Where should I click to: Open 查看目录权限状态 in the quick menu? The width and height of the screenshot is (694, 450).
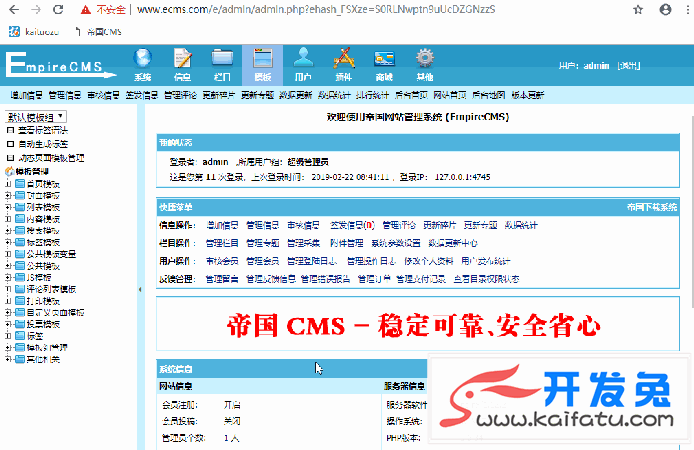click(486, 279)
